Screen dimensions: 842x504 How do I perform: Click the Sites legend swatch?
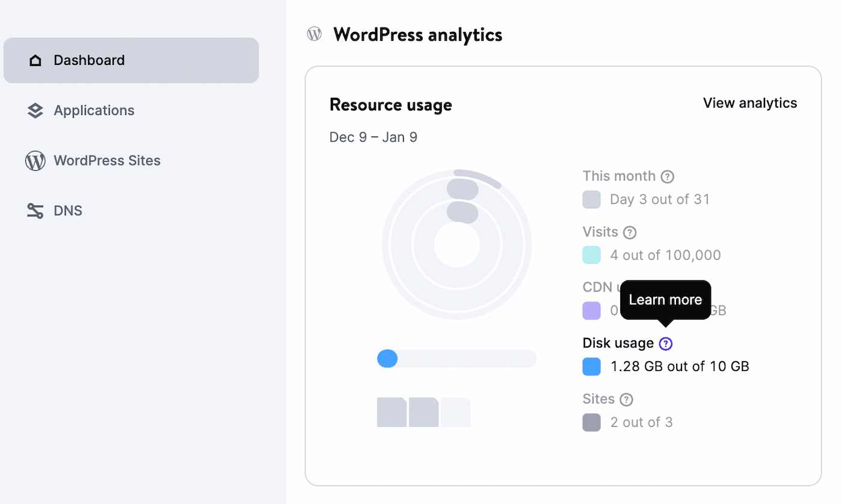592,422
